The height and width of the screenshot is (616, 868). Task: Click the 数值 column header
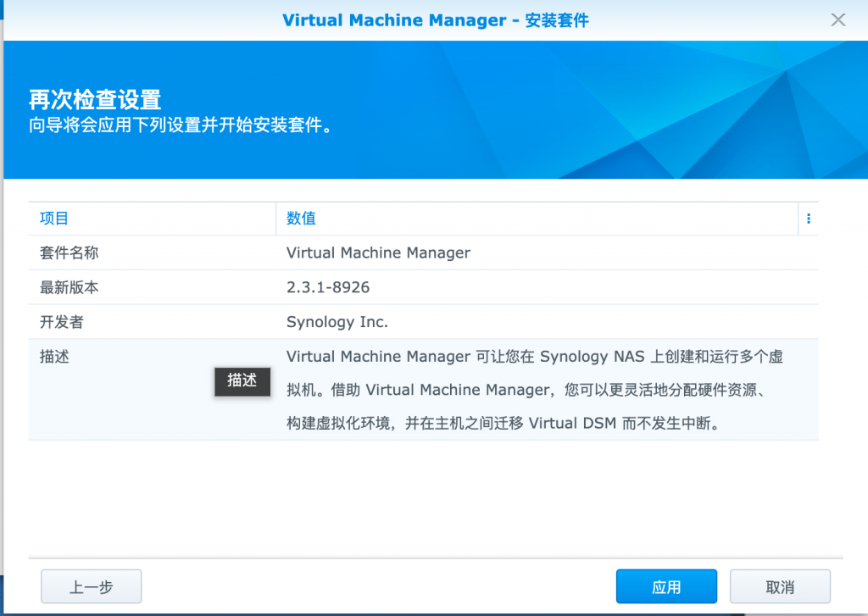537,219
